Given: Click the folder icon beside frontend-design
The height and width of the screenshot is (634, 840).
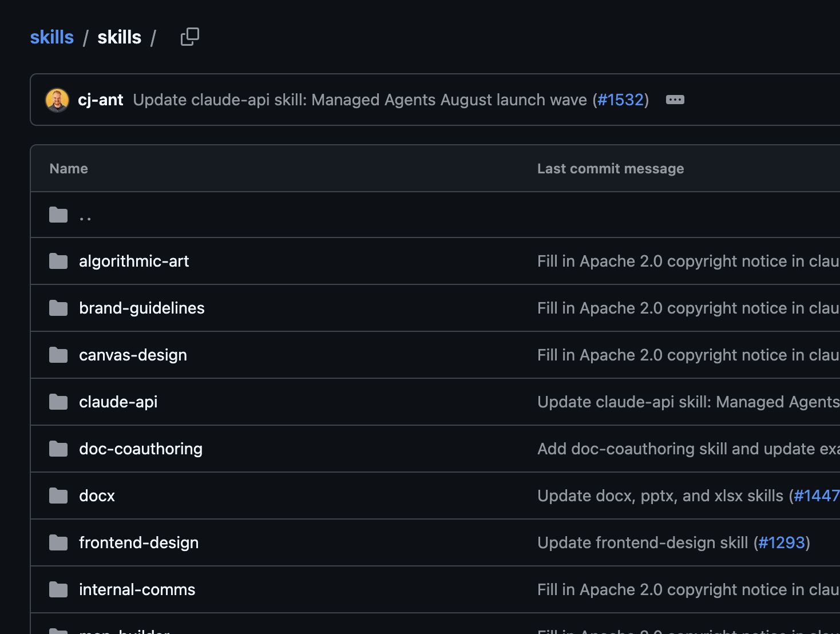Looking at the screenshot, I should tap(58, 542).
